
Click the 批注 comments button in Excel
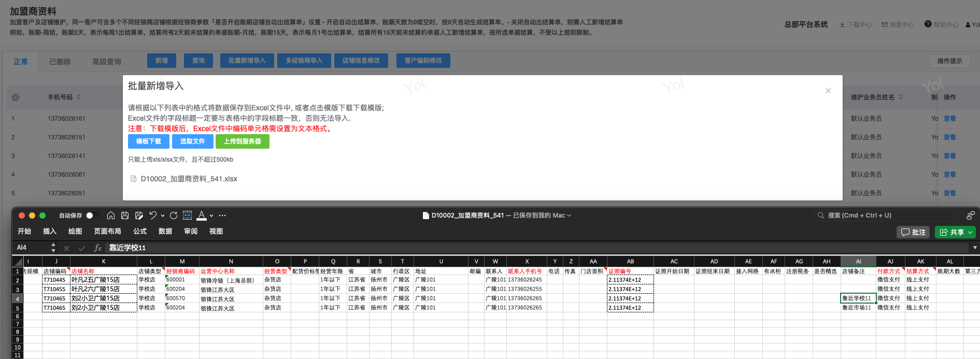click(x=913, y=232)
